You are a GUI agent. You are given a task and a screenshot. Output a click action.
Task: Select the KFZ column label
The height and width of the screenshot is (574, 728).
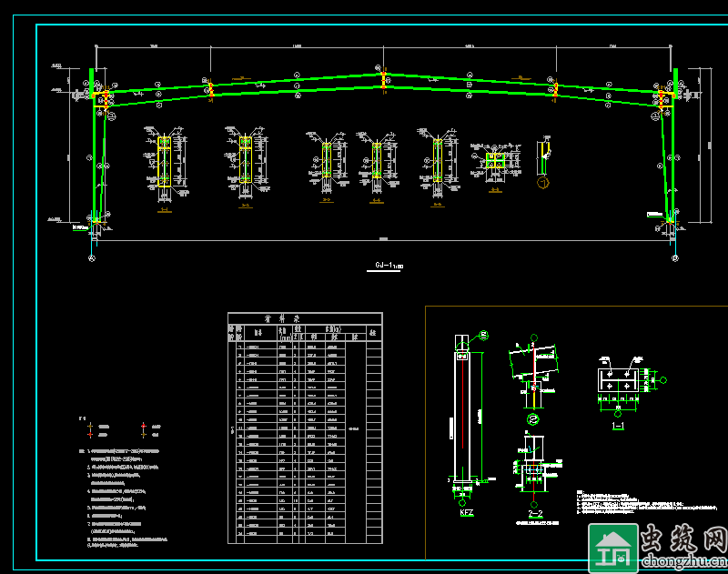click(x=466, y=513)
